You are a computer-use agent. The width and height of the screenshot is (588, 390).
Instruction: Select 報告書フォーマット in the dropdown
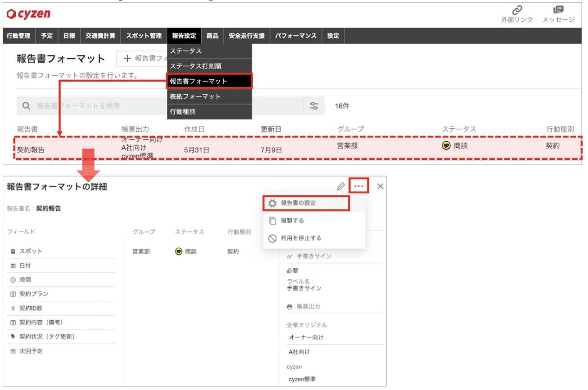pyautogui.click(x=209, y=82)
